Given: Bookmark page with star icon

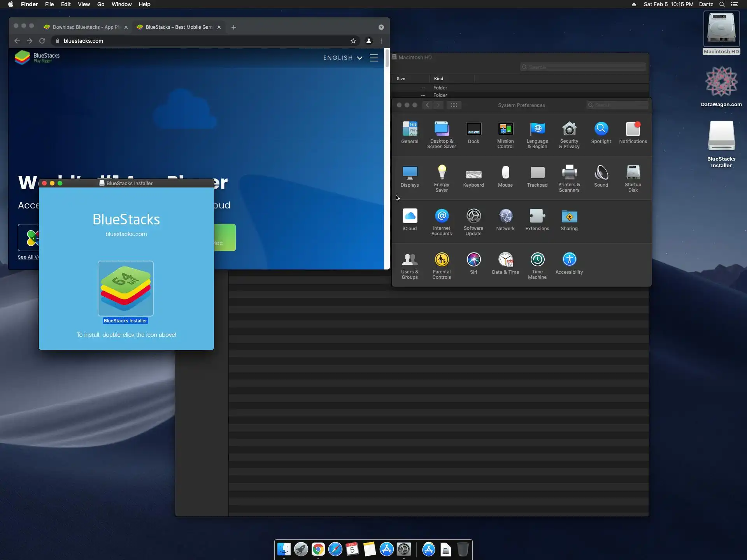Looking at the screenshot, I should (x=353, y=41).
